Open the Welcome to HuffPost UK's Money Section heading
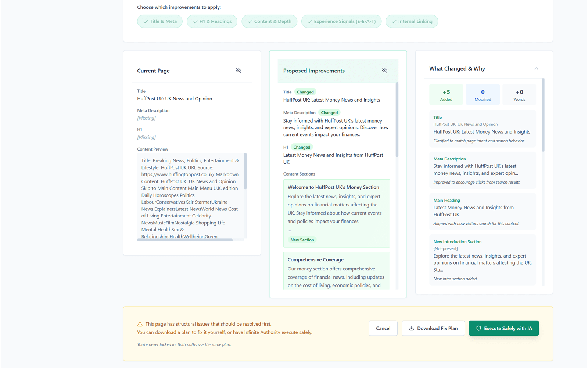Image resolution: width=588 pixels, height=368 pixels. [x=333, y=187]
